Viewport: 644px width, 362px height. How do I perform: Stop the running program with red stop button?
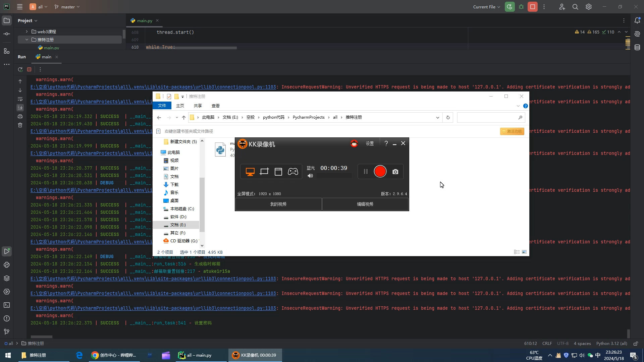[533, 7]
